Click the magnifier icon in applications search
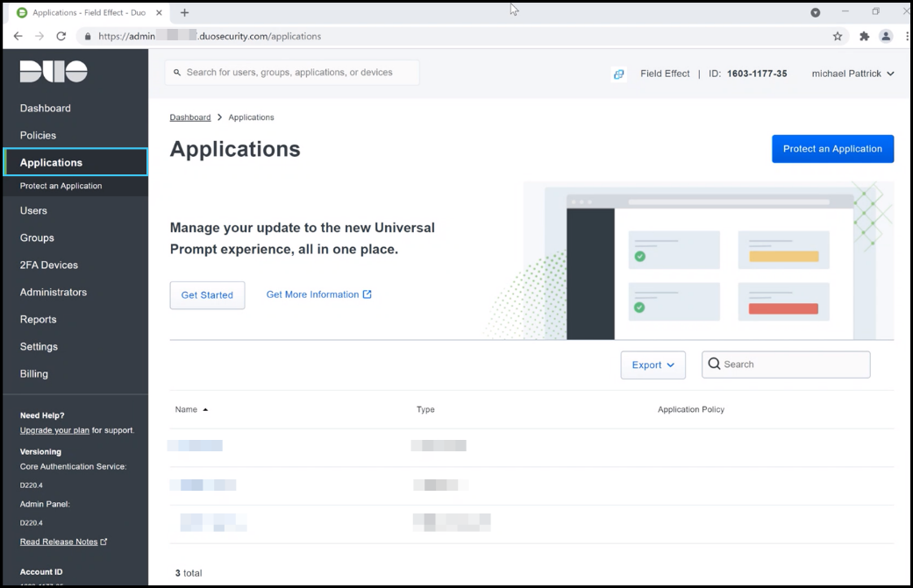The height and width of the screenshot is (588, 913). coord(715,364)
